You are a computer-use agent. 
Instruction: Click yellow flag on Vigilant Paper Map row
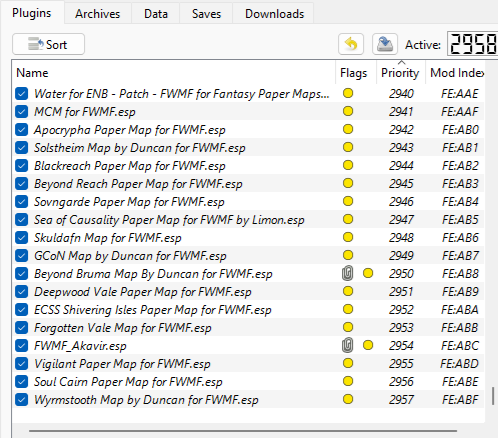(348, 363)
